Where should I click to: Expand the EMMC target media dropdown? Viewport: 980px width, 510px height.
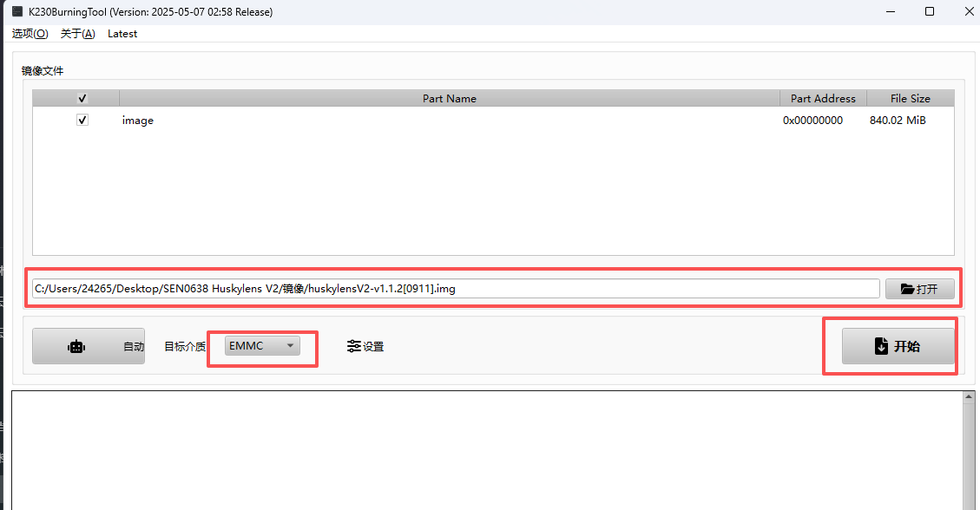tap(262, 346)
